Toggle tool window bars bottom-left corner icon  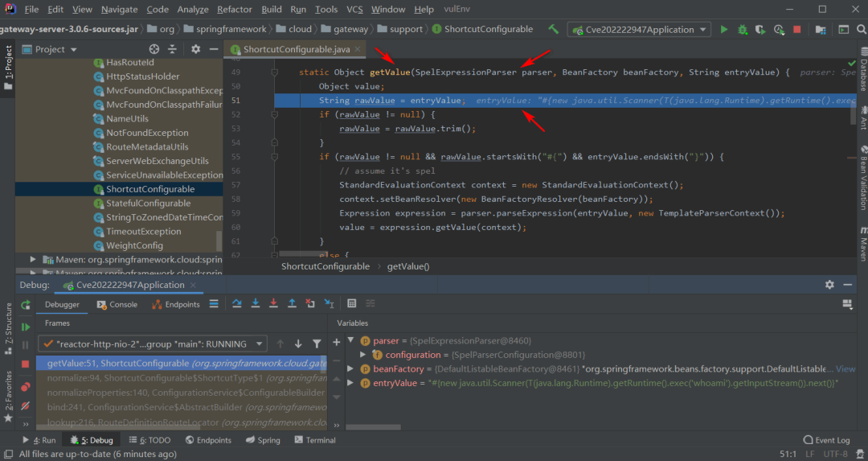pos(8,454)
